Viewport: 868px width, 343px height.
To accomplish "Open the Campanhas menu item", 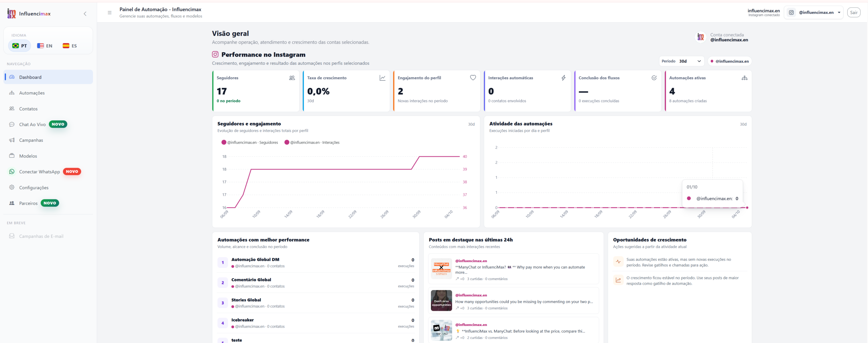I will (48, 140).
